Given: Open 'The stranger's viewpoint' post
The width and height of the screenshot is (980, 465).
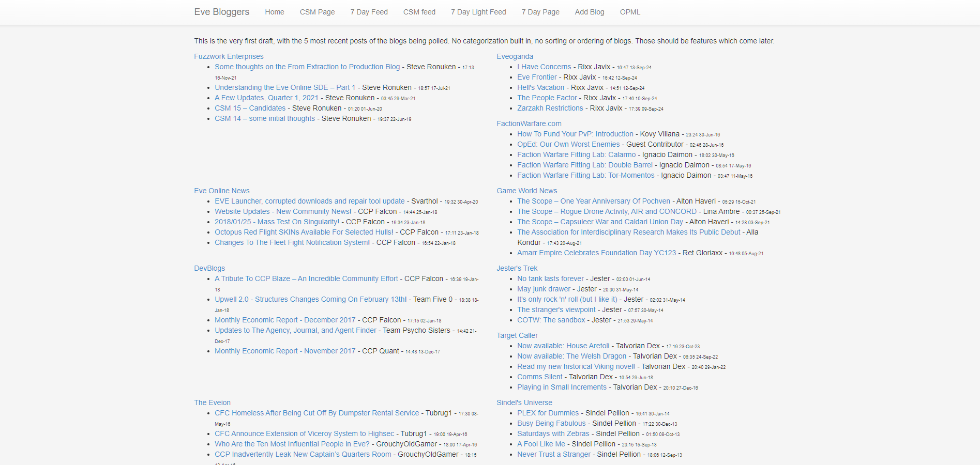Looking at the screenshot, I should pos(556,309).
